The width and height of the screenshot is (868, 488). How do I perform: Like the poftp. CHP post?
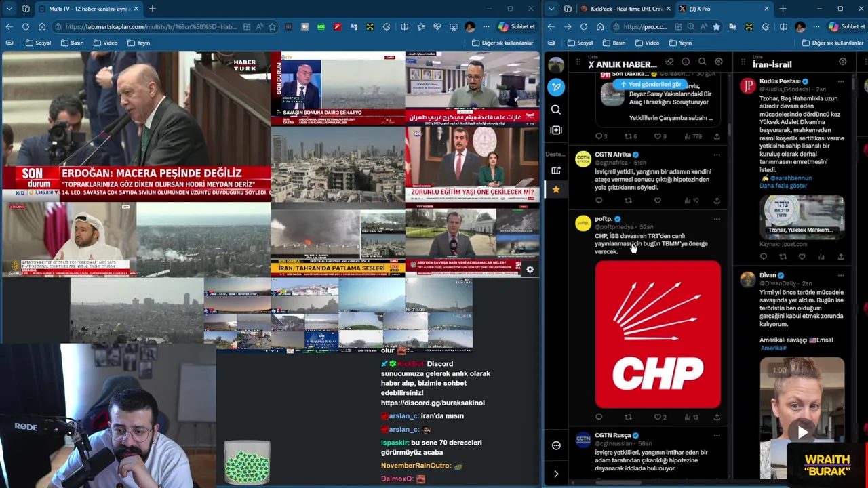(x=659, y=417)
